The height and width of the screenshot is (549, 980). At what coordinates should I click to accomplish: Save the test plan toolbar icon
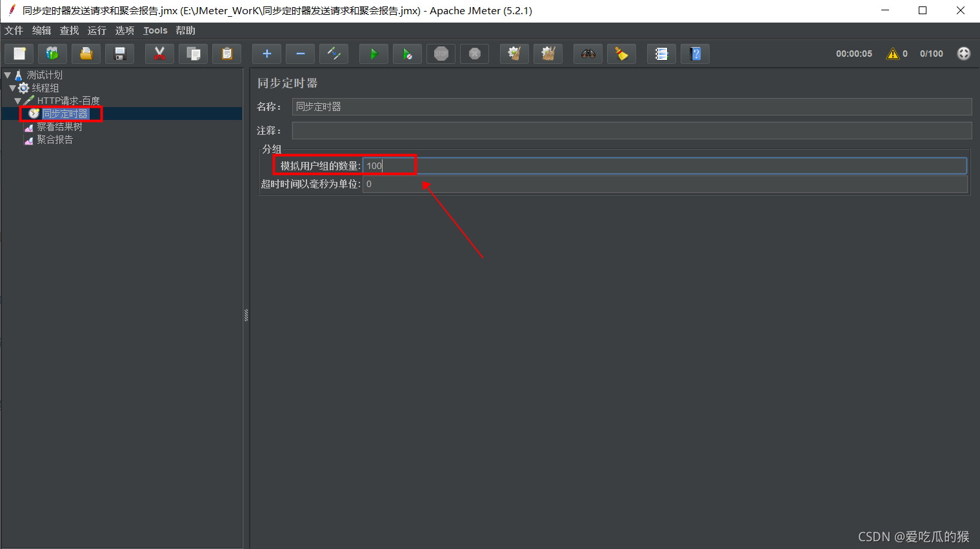point(120,54)
